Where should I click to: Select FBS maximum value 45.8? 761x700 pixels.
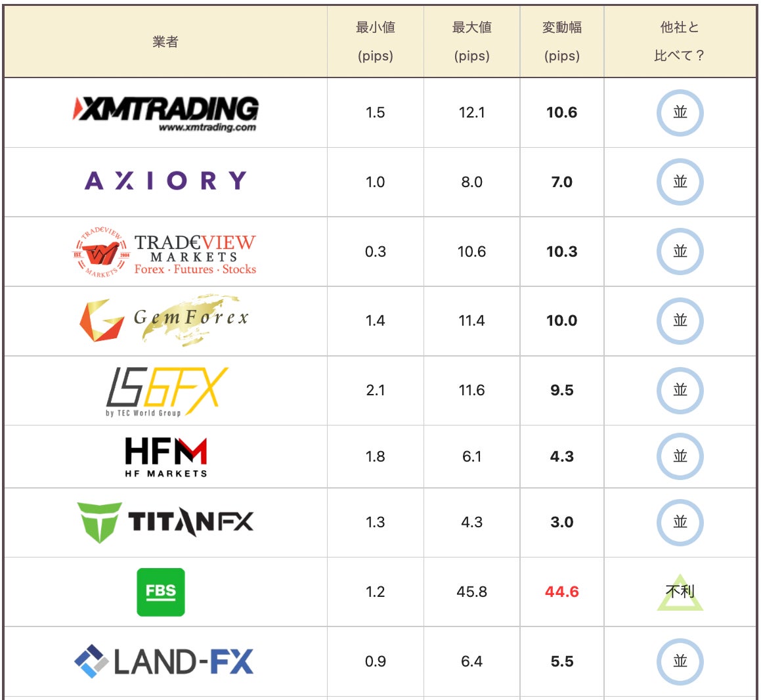pyautogui.click(x=471, y=592)
